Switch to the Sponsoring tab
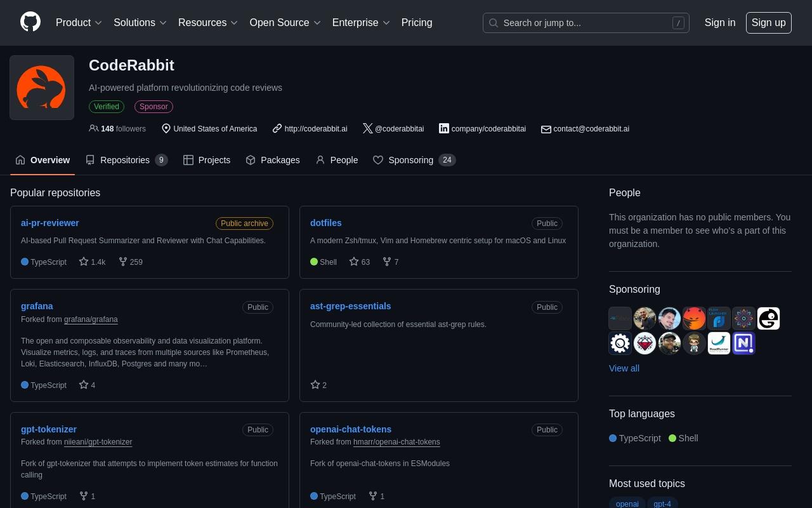 414,160
